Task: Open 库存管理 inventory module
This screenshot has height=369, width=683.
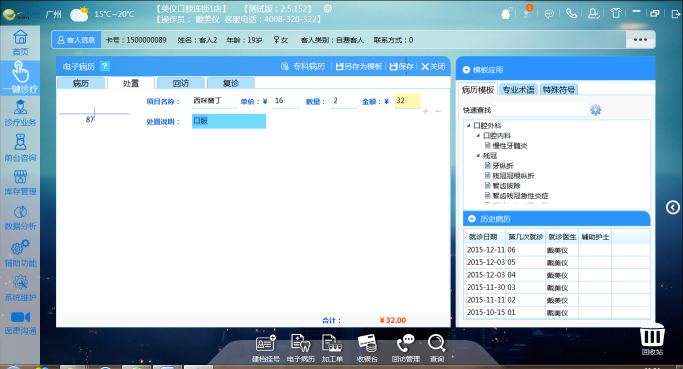Action: pos(20,182)
